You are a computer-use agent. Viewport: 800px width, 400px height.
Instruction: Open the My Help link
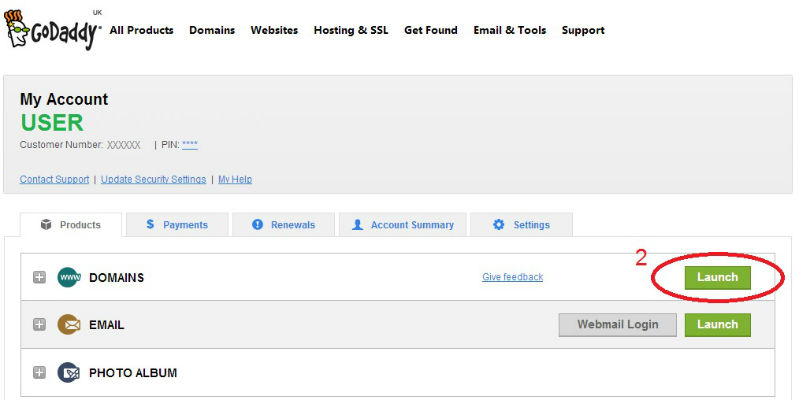pyautogui.click(x=235, y=180)
